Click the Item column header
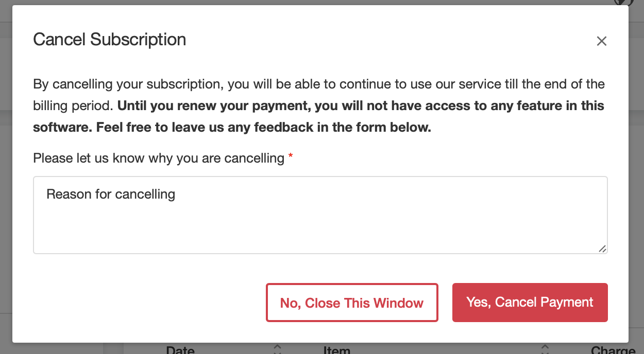Viewport: 644px width, 354px height. pyautogui.click(x=337, y=350)
